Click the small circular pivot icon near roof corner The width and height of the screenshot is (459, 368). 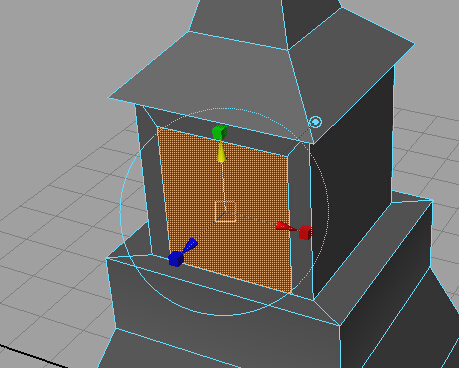pyautogui.click(x=315, y=122)
